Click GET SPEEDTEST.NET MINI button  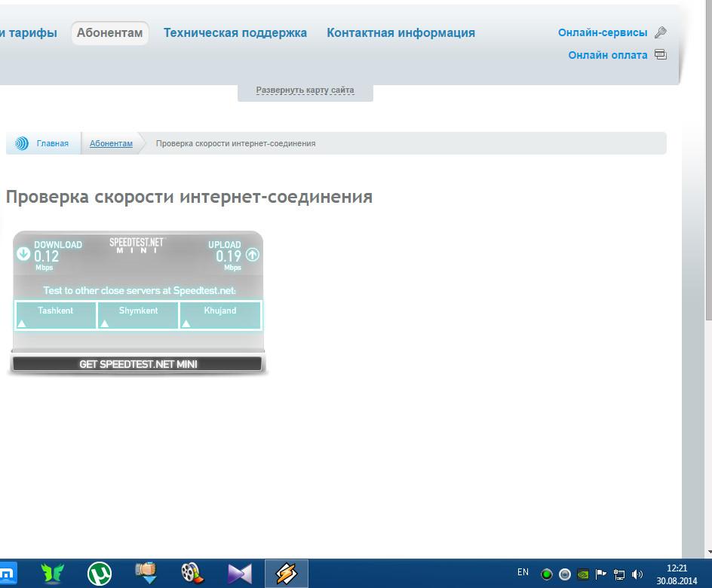(137, 364)
